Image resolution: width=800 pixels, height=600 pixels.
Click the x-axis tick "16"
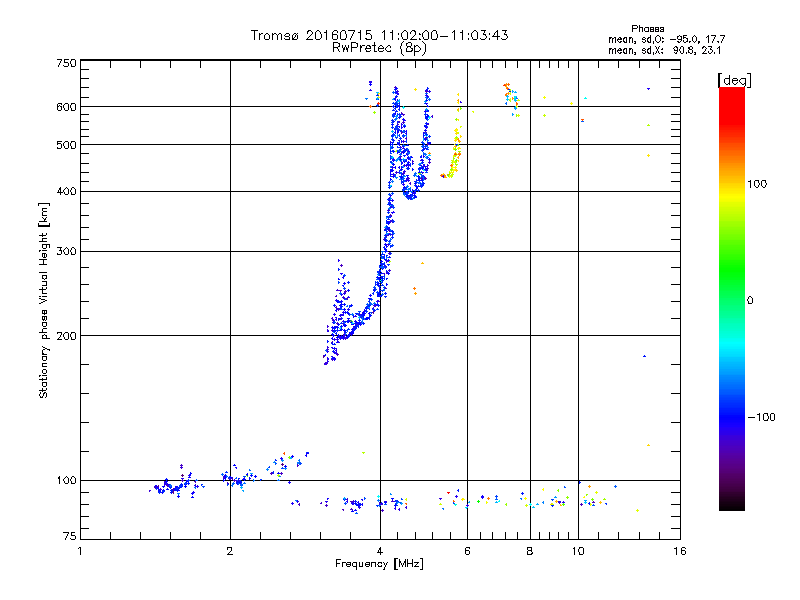(x=680, y=551)
